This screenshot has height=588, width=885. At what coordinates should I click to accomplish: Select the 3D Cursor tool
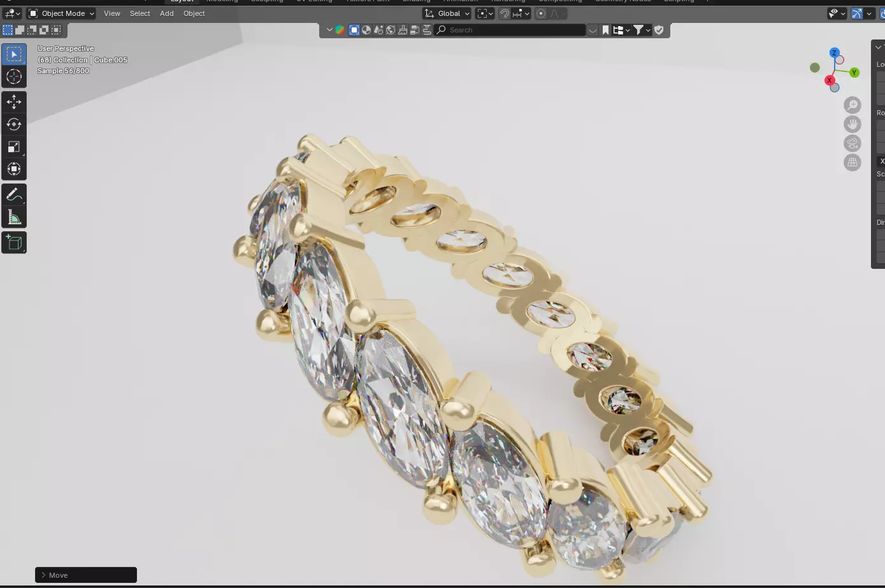[14, 77]
